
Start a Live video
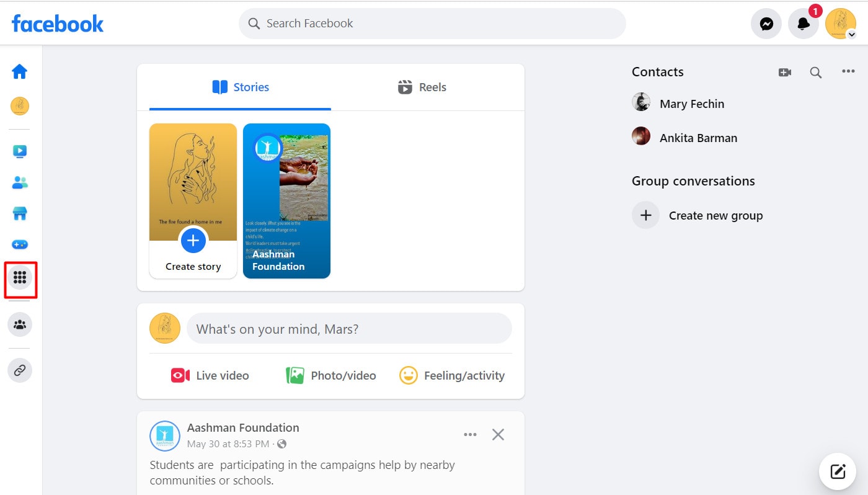[210, 375]
